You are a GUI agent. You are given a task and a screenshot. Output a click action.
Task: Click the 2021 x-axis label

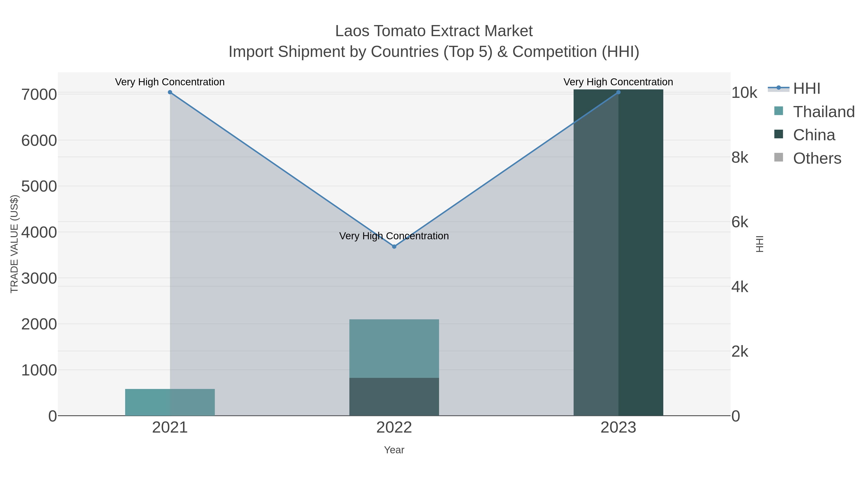coord(170,428)
